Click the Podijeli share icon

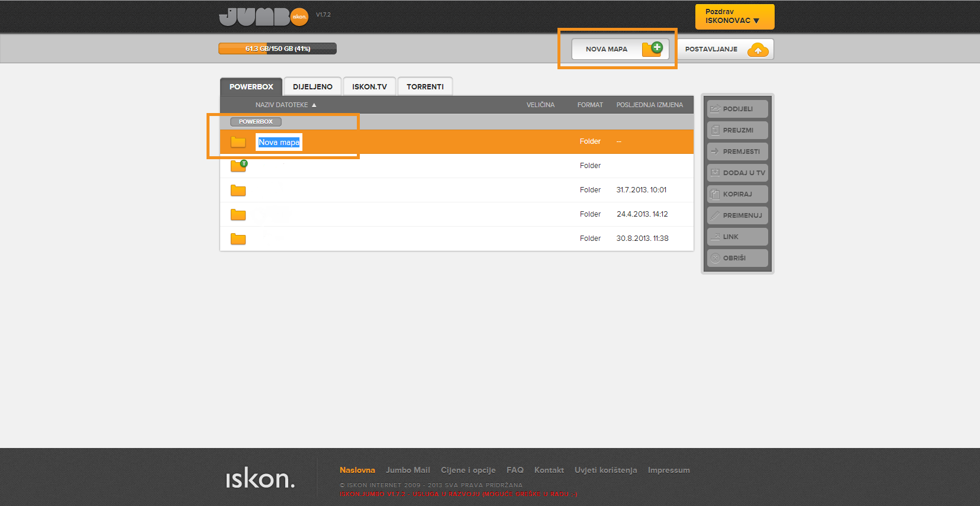[x=715, y=109]
